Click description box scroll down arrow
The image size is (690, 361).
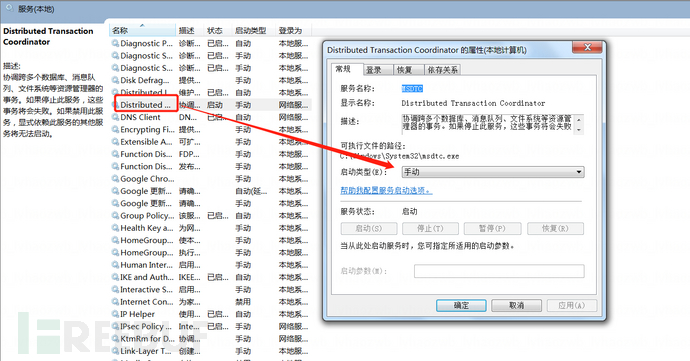(579, 130)
